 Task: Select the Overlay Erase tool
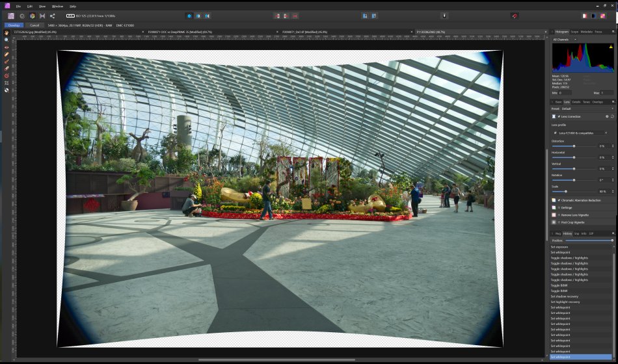click(x=7, y=68)
